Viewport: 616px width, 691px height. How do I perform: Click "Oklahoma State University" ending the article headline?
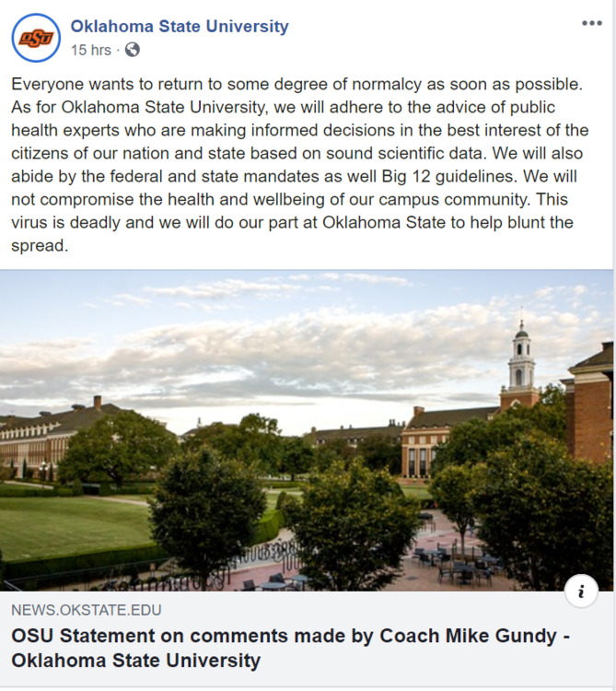click(x=136, y=661)
